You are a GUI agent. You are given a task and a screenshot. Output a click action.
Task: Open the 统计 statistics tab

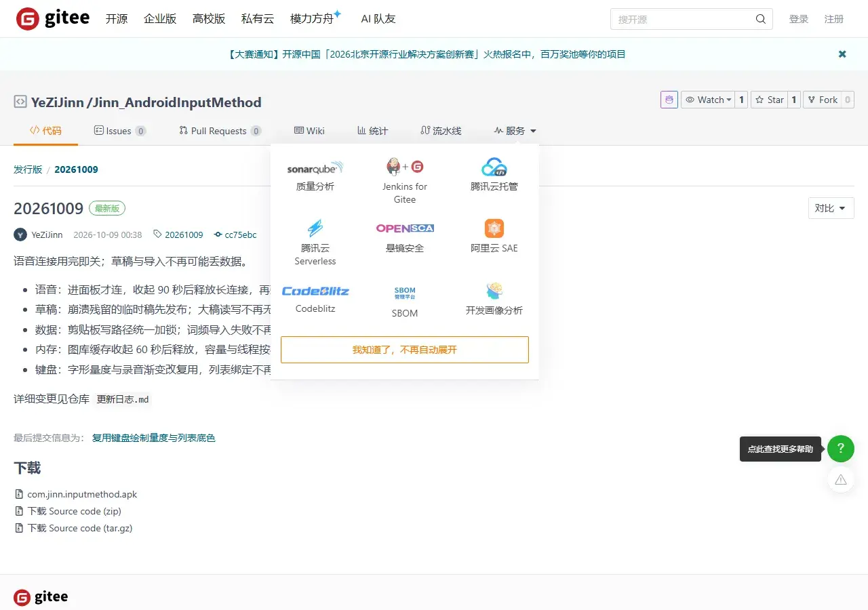coord(372,131)
